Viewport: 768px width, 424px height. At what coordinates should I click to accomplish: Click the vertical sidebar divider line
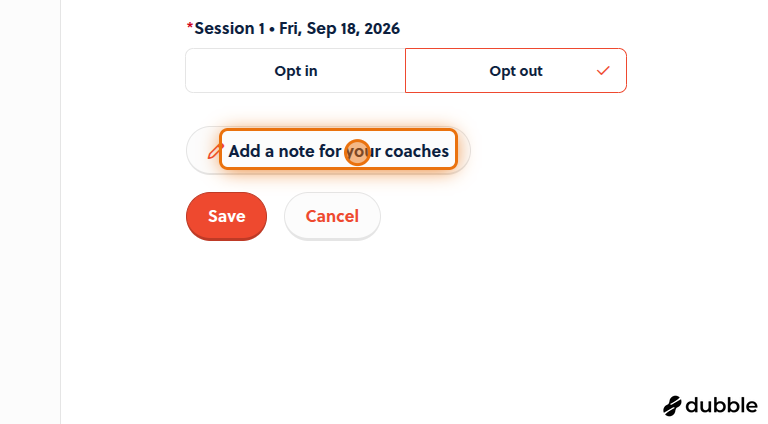pyautogui.click(x=61, y=212)
